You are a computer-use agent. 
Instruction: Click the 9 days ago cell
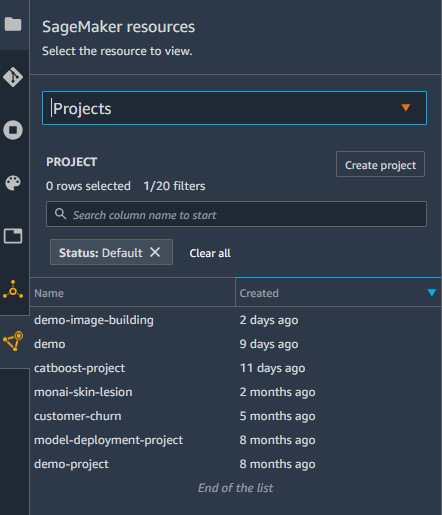pos(269,344)
